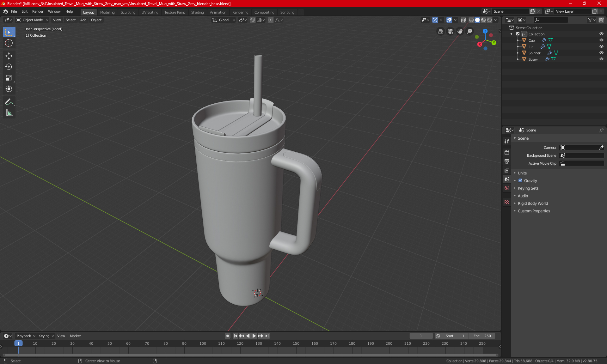Select the Move tool
Image resolution: width=607 pixels, height=364 pixels.
[9, 56]
